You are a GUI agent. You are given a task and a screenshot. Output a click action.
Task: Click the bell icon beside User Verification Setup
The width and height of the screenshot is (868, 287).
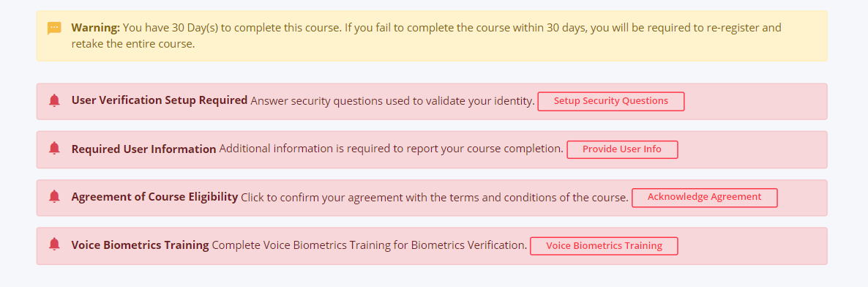[53, 101]
